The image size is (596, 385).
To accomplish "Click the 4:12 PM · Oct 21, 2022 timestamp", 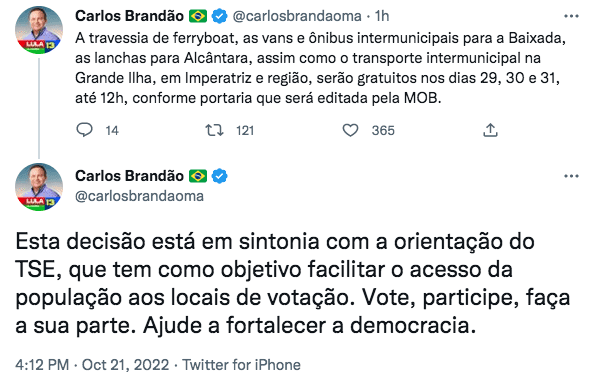I will (92, 365).
